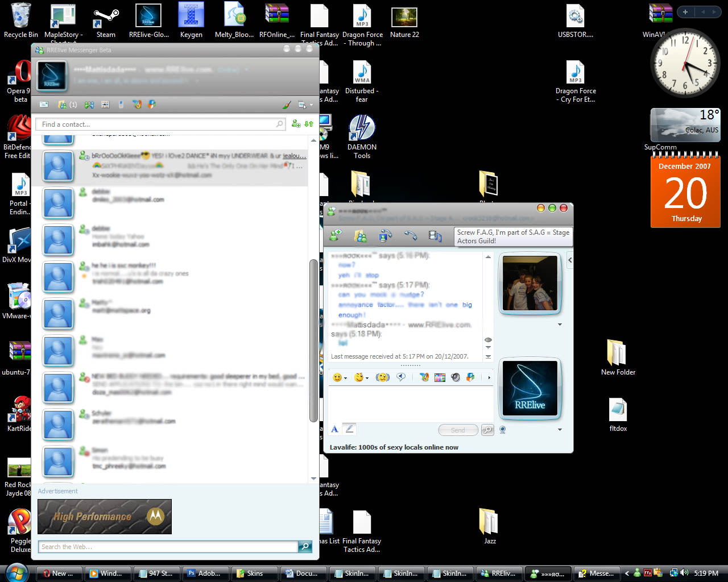Click the Send button in chat
Screen dimensions: 728x582
coord(458,430)
